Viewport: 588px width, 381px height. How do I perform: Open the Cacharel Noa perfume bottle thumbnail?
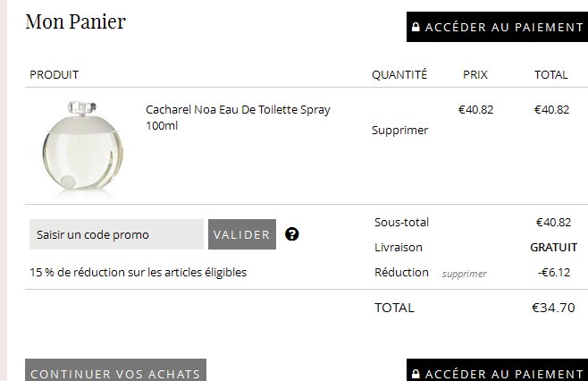78,148
